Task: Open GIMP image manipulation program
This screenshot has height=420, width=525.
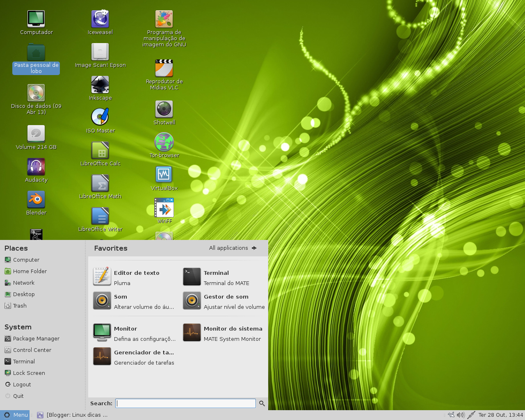Action: 164,18
